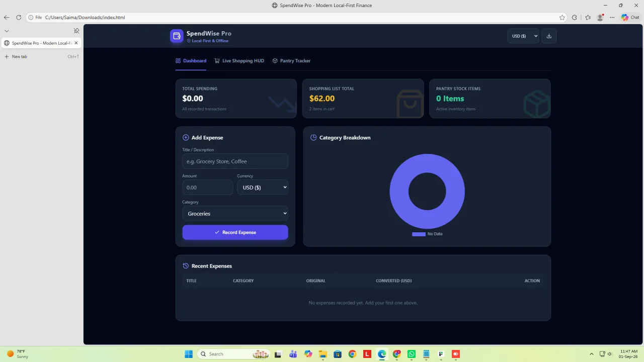This screenshot has width=644, height=362.
Task: Expand the Category dropdown showing Groceries
Action: [x=235, y=214]
